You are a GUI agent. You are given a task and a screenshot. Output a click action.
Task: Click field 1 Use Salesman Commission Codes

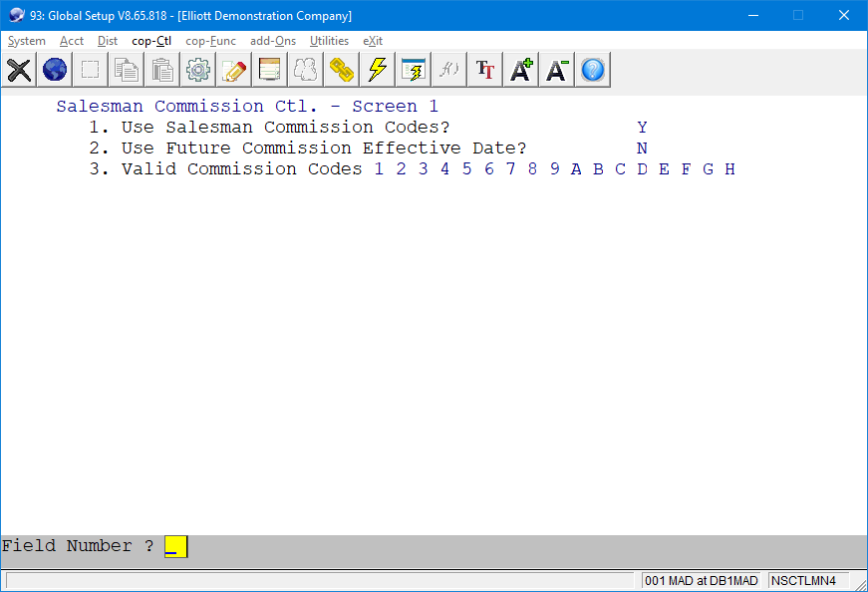(286, 128)
